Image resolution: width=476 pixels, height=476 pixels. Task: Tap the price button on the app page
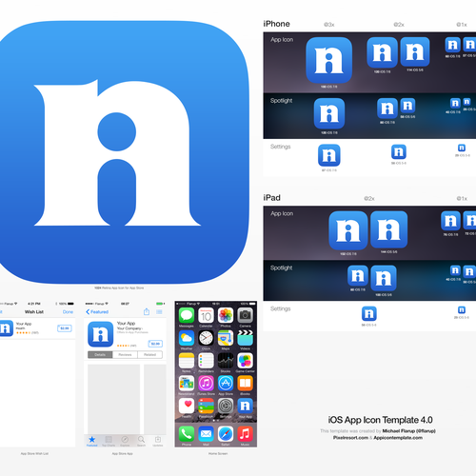155,344
